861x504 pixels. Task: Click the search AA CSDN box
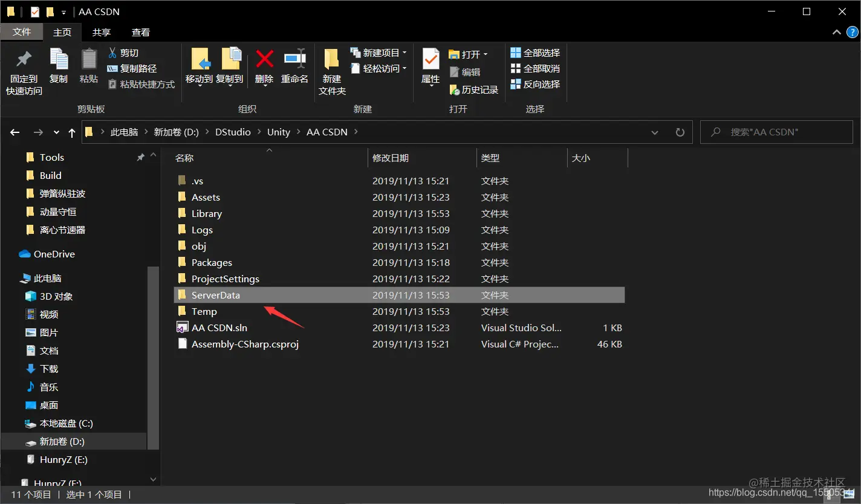pos(776,132)
